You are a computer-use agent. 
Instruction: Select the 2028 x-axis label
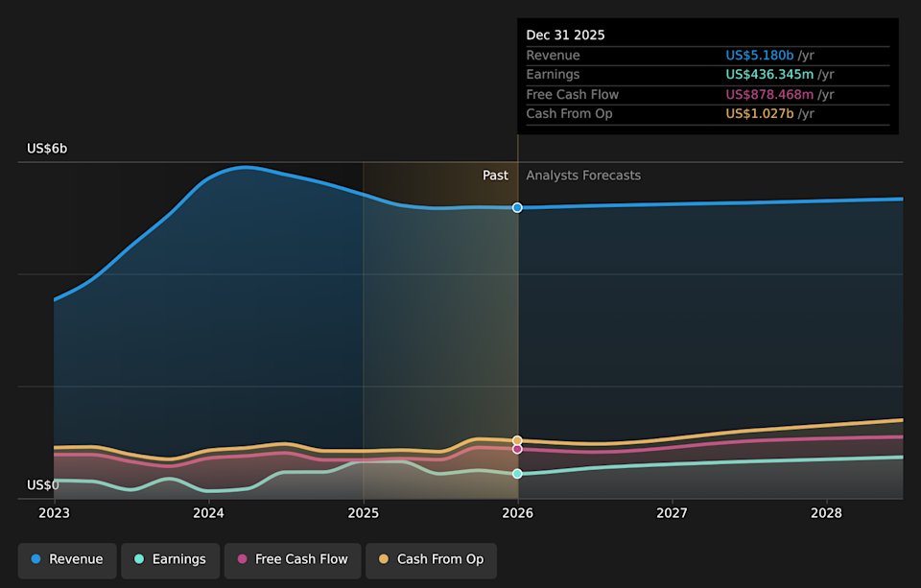pyautogui.click(x=826, y=513)
